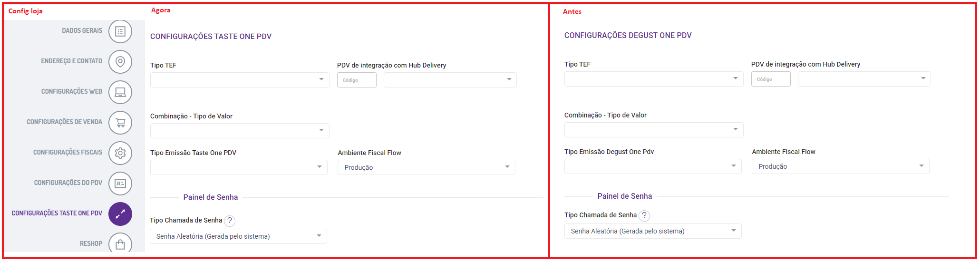Image resolution: width=980 pixels, height=262 pixels.
Task: Click the Dados Gerais list icon
Action: pyautogui.click(x=120, y=31)
